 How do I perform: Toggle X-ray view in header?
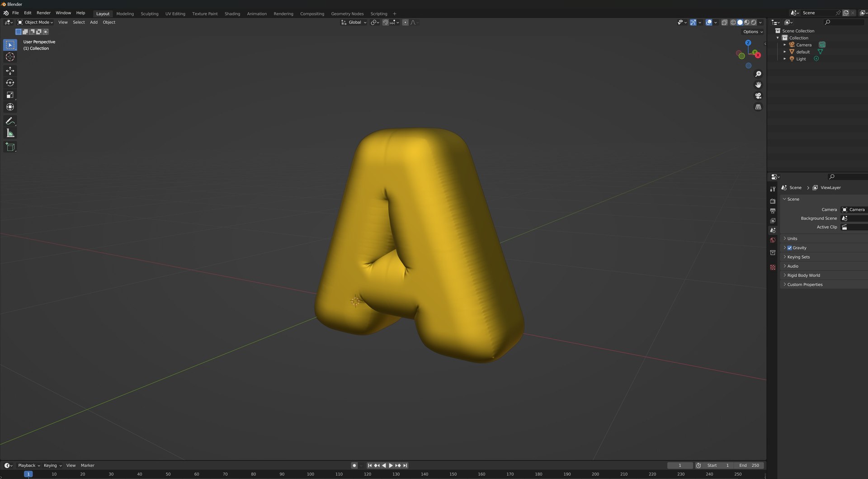(x=724, y=22)
